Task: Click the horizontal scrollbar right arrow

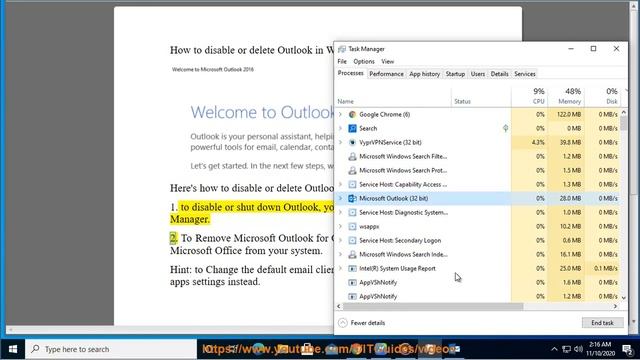Action: coord(616,306)
